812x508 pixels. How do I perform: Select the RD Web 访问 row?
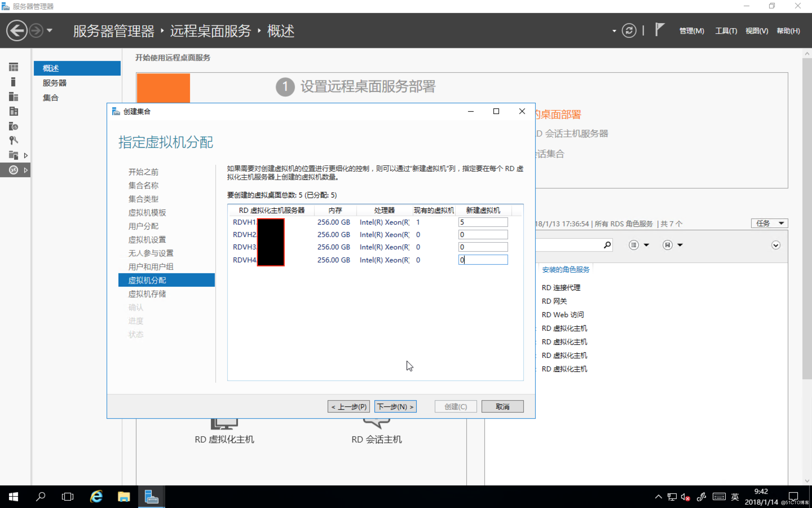pos(562,315)
